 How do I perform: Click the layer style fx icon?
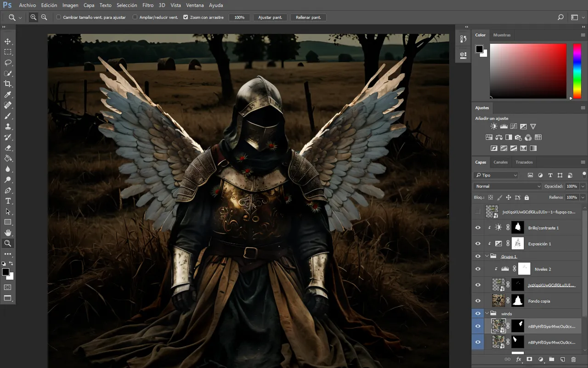pyautogui.click(x=519, y=359)
